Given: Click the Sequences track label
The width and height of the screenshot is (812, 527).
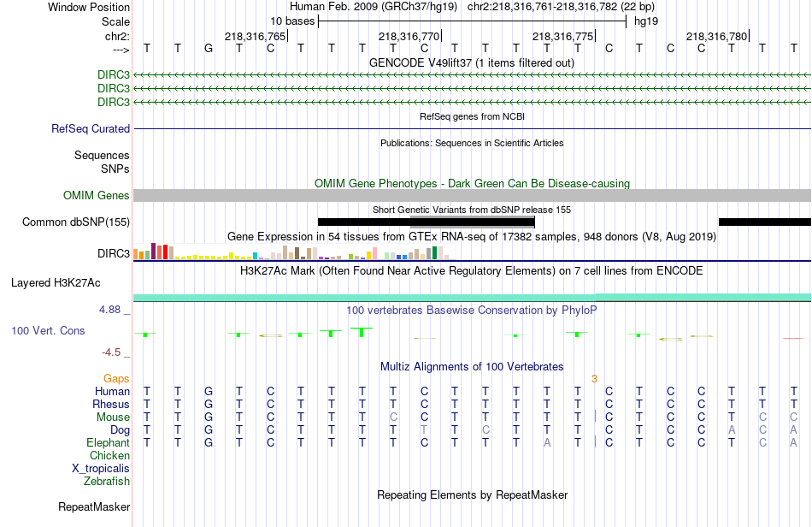Looking at the screenshot, I should click(x=102, y=155).
